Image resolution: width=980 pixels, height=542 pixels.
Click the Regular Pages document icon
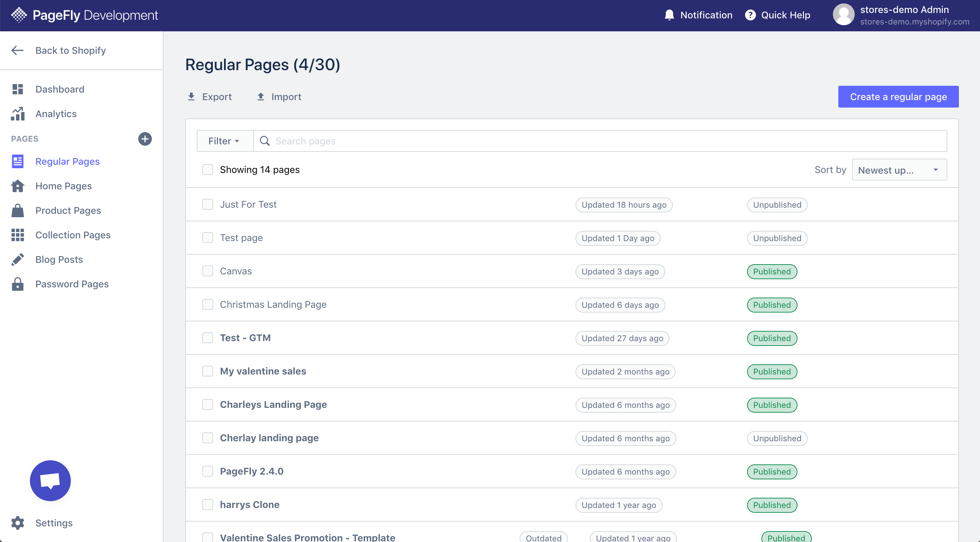pyautogui.click(x=17, y=161)
